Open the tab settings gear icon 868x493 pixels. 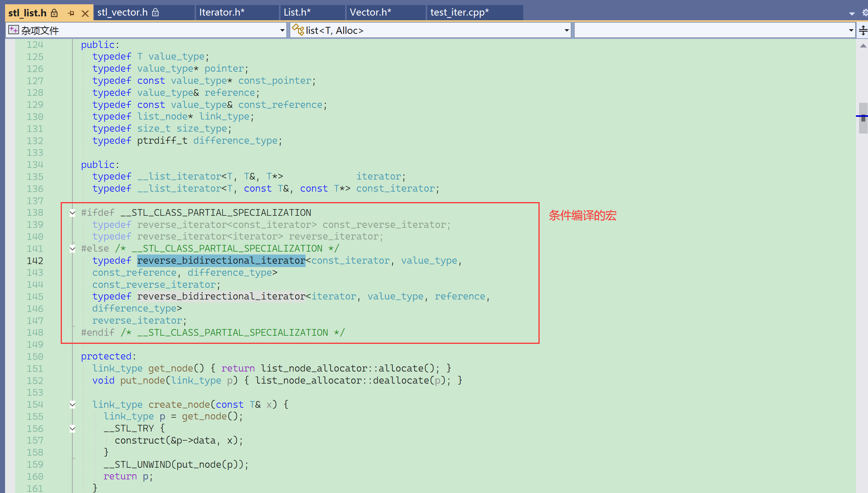tap(864, 13)
